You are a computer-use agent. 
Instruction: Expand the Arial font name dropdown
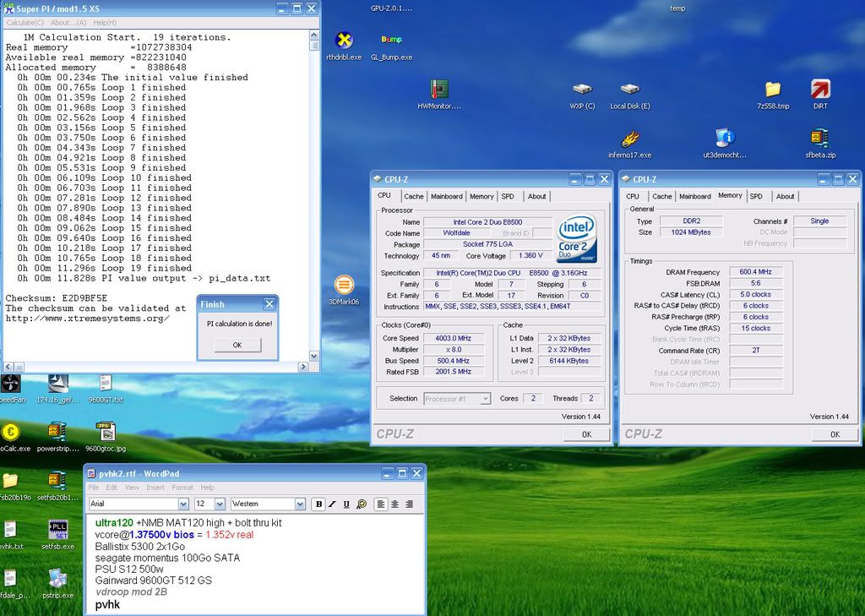pyautogui.click(x=182, y=504)
